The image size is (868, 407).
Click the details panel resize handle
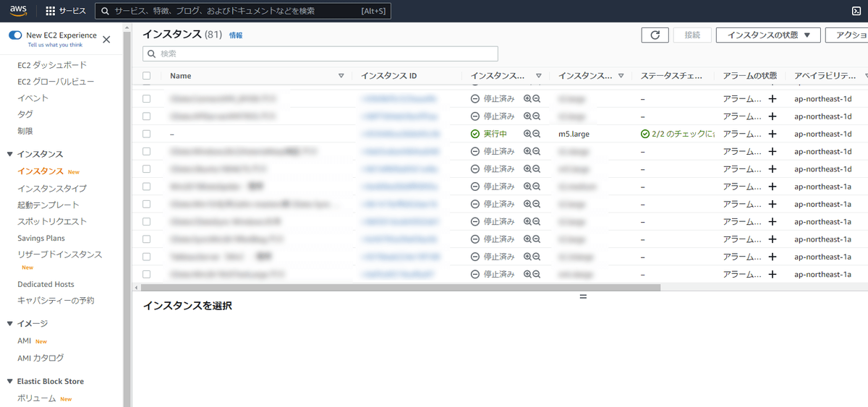(583, 296)
